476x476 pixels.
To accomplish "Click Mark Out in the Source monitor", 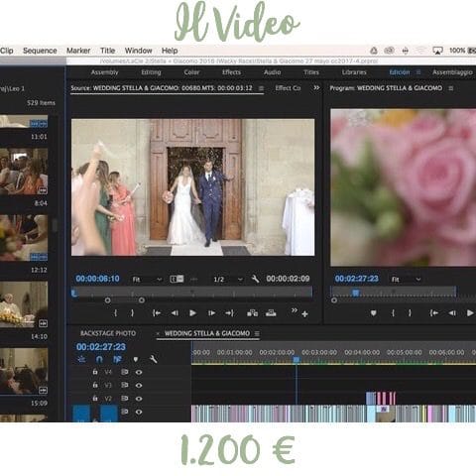I will 132,313.
